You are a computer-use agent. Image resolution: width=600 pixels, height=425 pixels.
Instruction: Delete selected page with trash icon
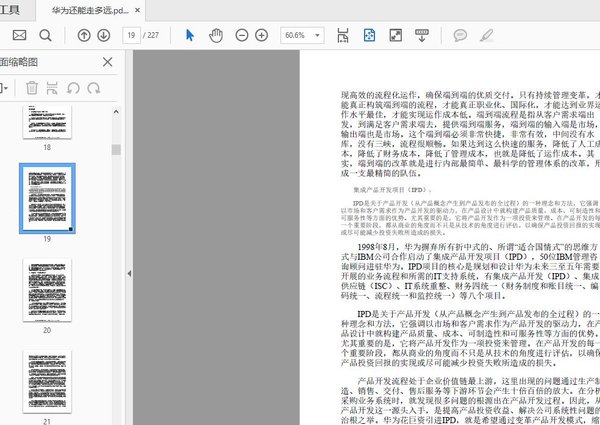pos(32,88)
